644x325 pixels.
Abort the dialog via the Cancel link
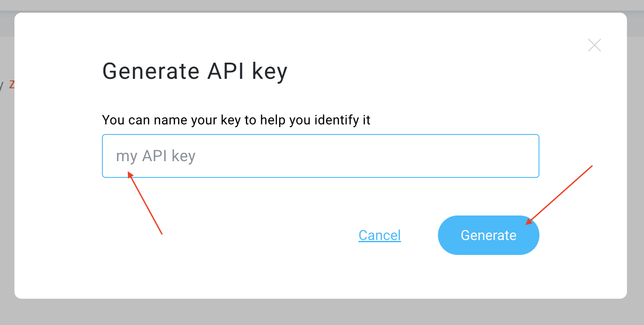click(x=379, y=235)
